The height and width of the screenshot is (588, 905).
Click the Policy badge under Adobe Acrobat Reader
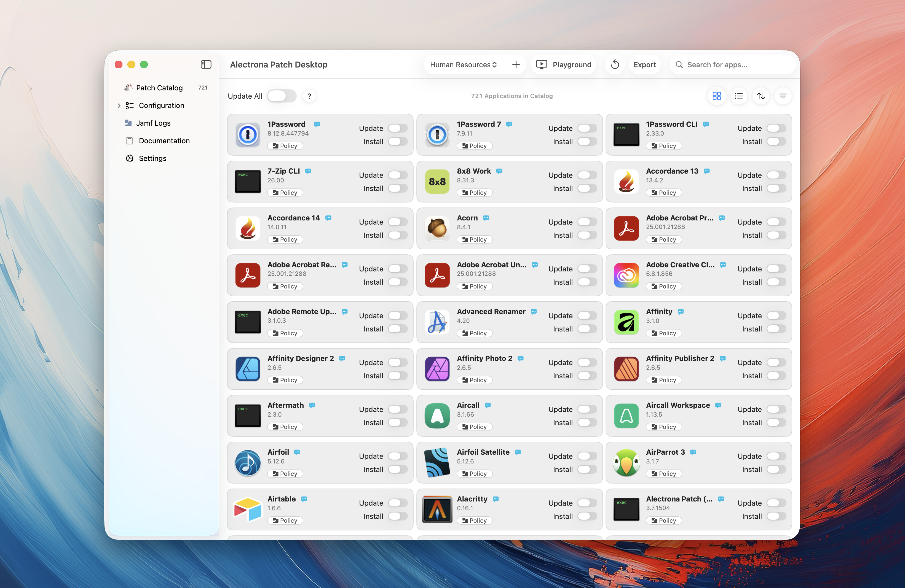click(285, 286)
